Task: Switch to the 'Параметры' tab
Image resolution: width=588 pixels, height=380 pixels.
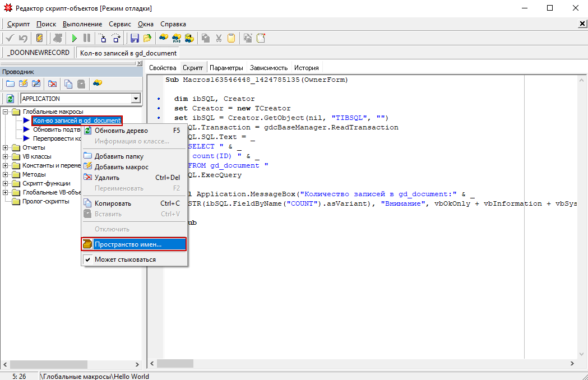Action: pos(226,68)
